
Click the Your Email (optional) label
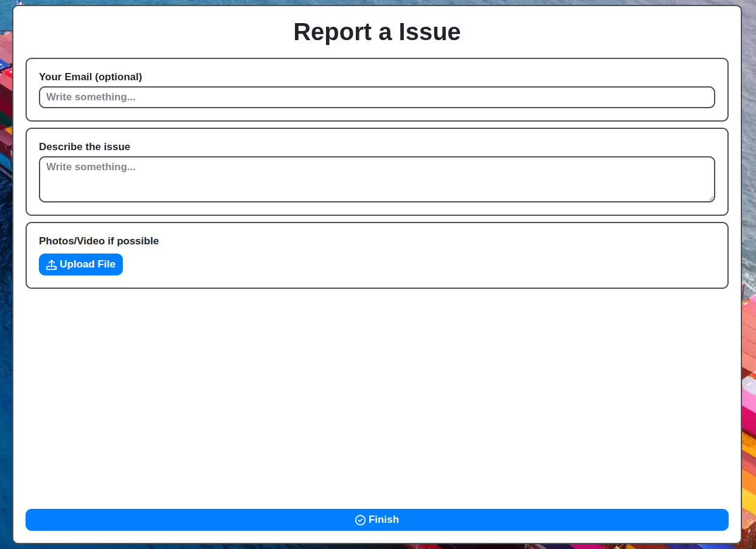point(90,77)
